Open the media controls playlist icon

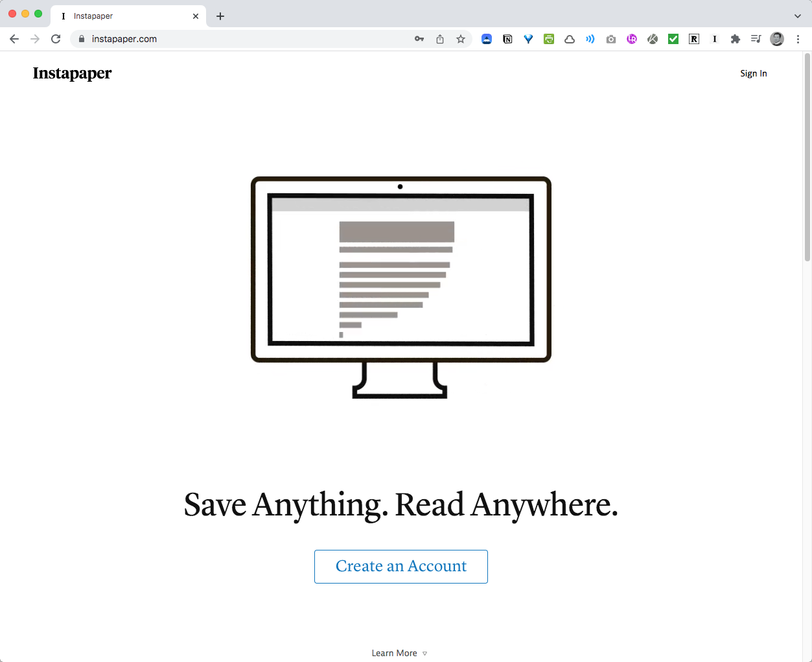(x=756, y=39)
